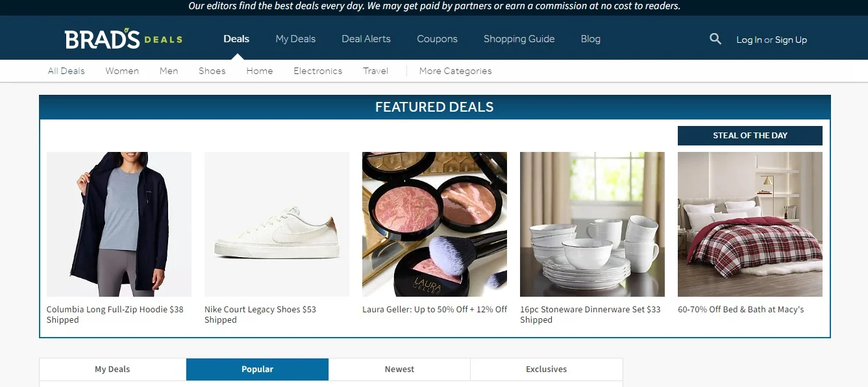Open the Laura Geller makeup deal image
This screenshot has width=868, height=387.
pos(434,224)
